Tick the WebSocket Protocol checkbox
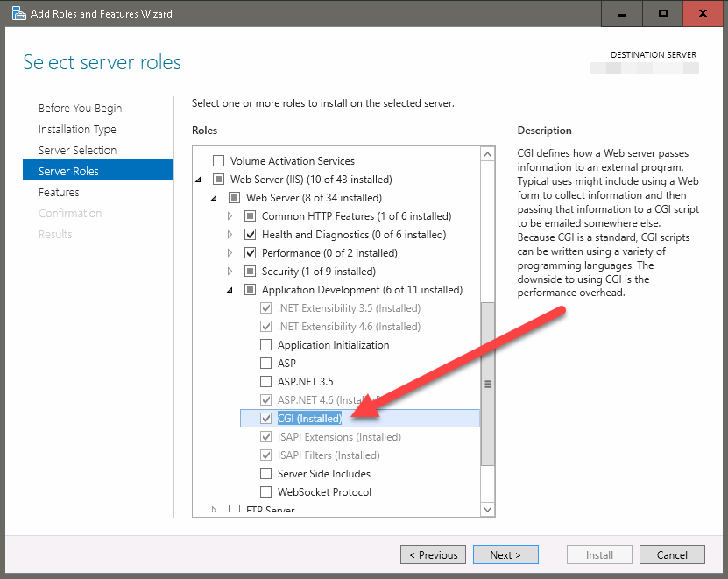This screenshot has width=728, height=579. [266, 492]
